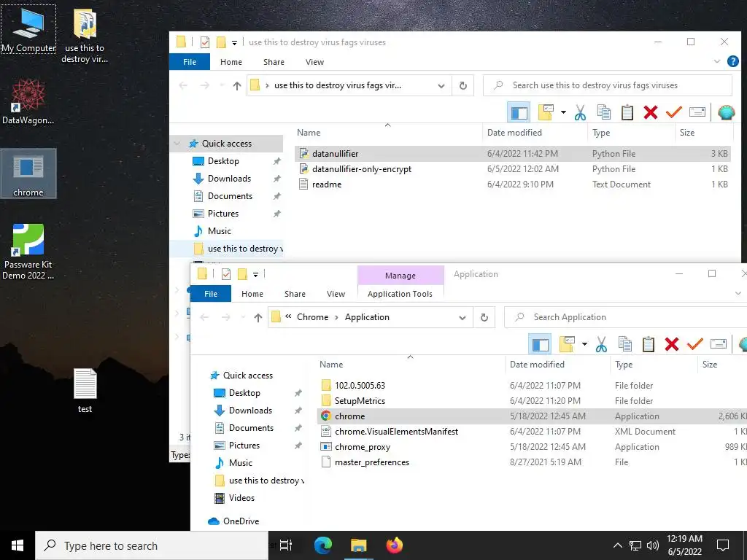The width and height of the screenshot is (747, 560).
Task: Select chrome desktop icon
Action: [28, 174]
